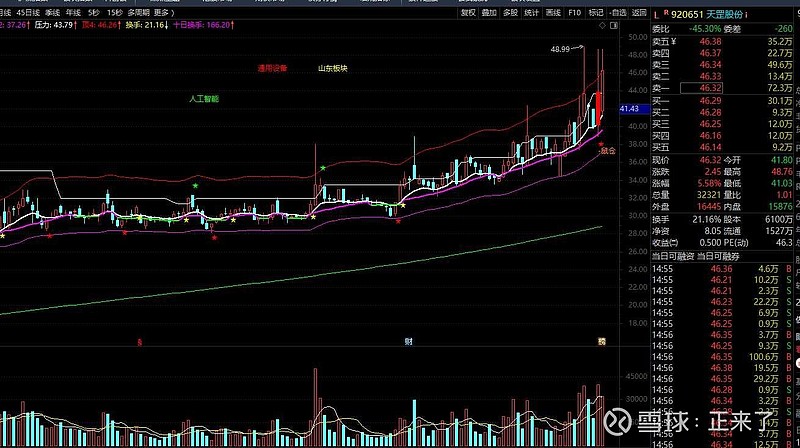Select the 卖二 price 46.33
The height and width of the screenshot is (448, 800).
(710, 76)
